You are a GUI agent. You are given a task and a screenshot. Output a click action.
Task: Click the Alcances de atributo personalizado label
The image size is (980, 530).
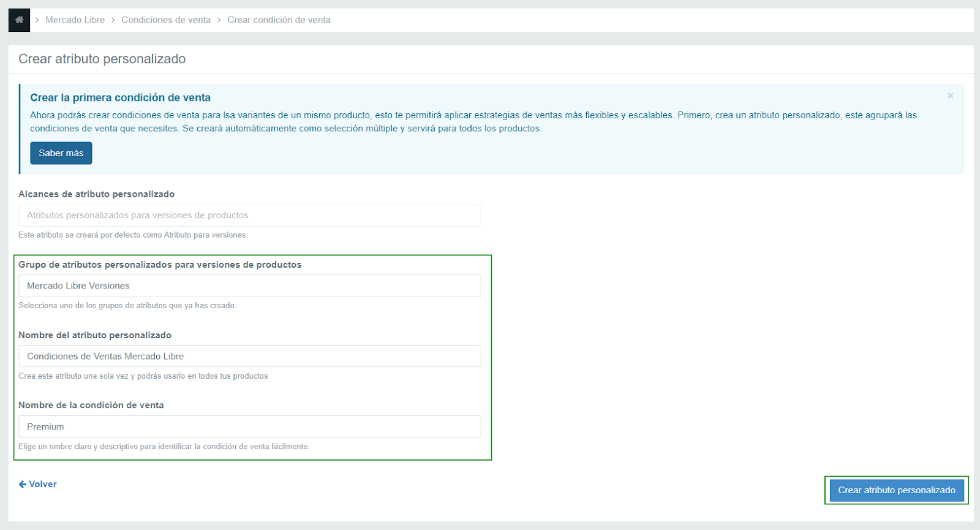coord(96,194)
